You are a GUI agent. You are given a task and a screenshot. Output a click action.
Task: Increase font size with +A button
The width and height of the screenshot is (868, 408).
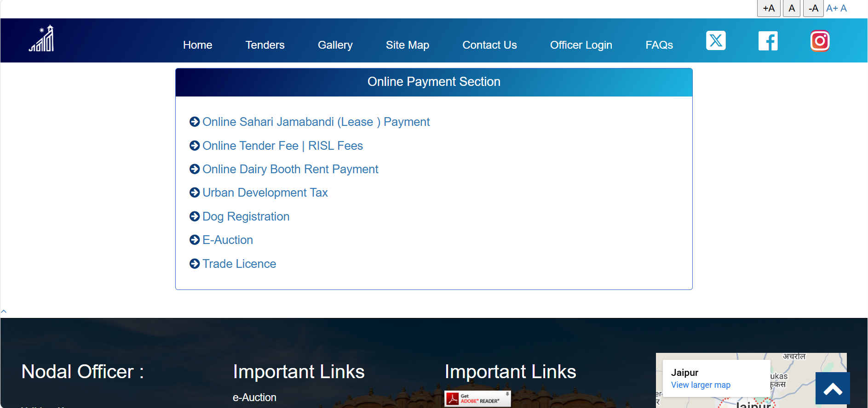pos(769,8)
